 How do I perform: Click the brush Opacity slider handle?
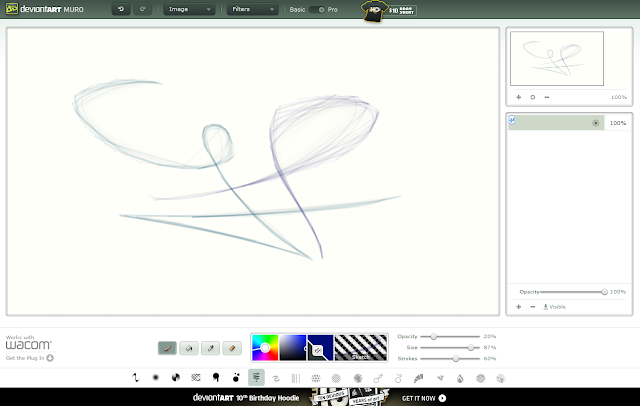pos(433,337)
